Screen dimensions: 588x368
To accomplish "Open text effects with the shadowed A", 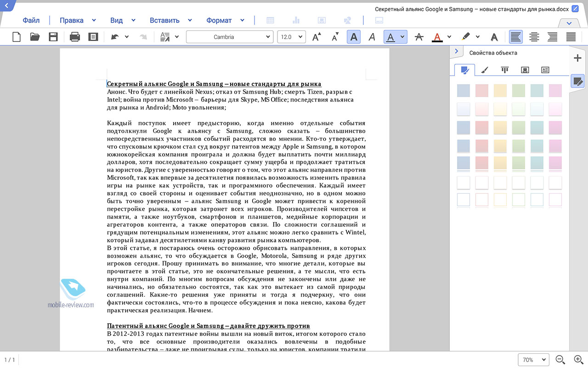I will 494,37.
